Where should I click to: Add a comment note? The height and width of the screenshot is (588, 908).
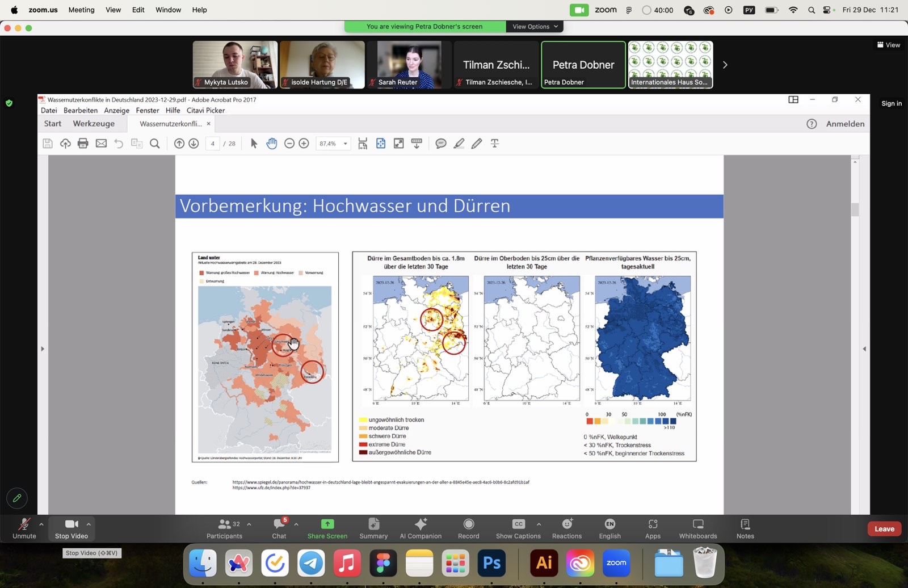click(x=440, y=144)
